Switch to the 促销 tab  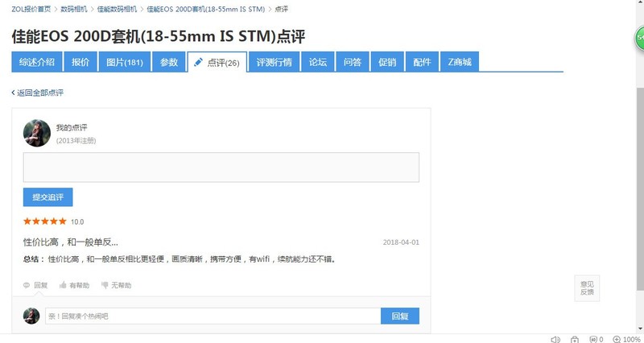[x=387, y=62]
